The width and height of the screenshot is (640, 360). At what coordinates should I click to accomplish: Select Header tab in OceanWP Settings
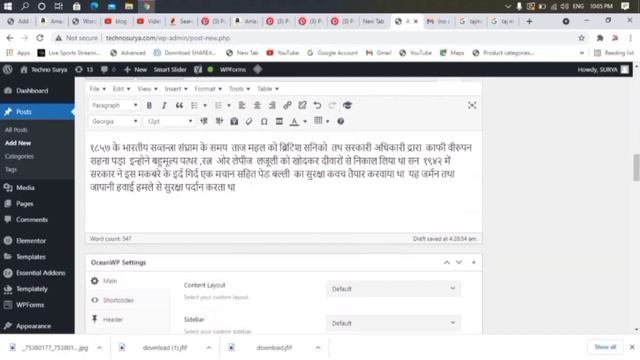(113, 320)
